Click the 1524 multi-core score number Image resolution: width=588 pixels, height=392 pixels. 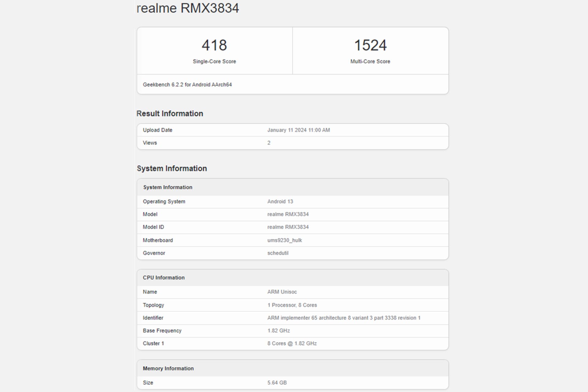pyautogui.click(x=370, y=45)
